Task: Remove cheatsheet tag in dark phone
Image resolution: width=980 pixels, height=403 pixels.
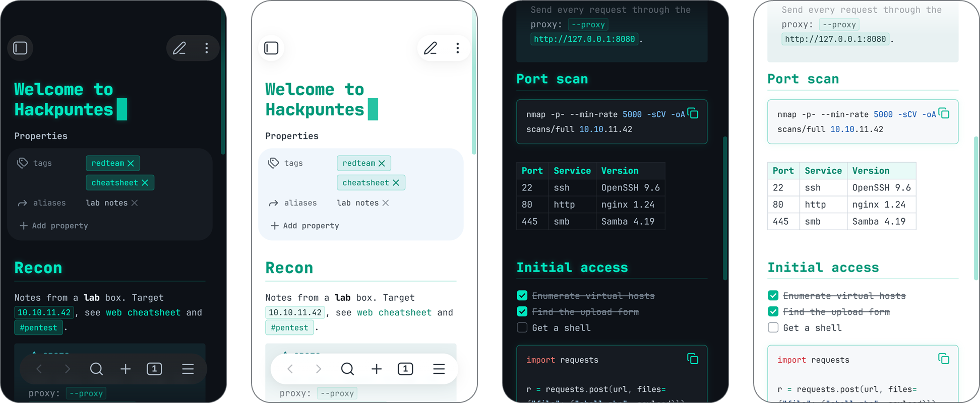Action: (145, 182)
